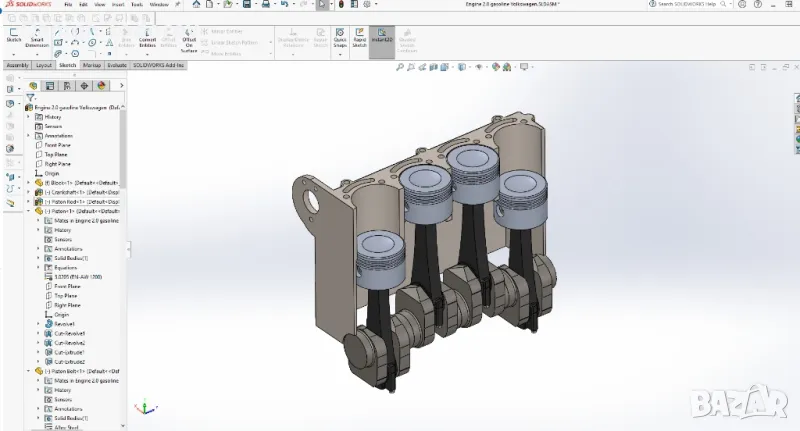Toggle the Instant2D button
Viewport: 800px width, 431px height.
coord(381,37)
